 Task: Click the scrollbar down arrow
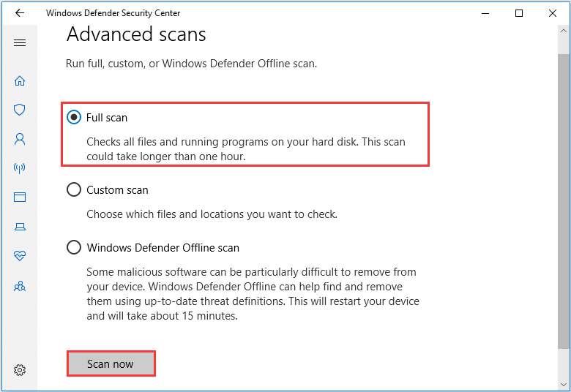564,385
